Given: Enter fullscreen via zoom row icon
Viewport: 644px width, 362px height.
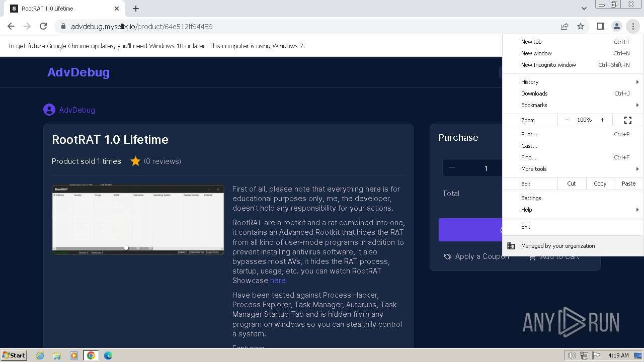Looking at the screenshot, I should pos(627,120).
